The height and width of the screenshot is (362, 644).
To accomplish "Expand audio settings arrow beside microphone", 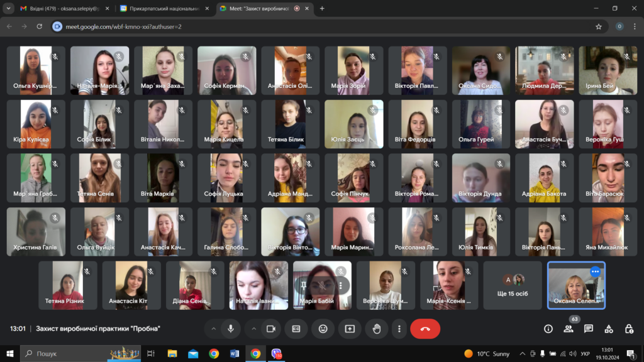I will pyautogui.click(x=213, y=329).
